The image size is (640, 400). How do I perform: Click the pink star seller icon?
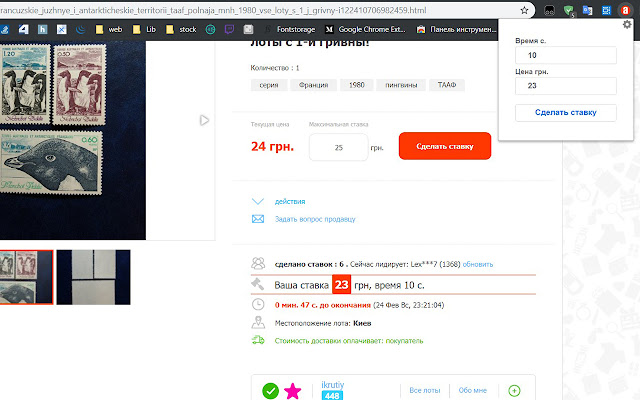(x=293, y=391)
